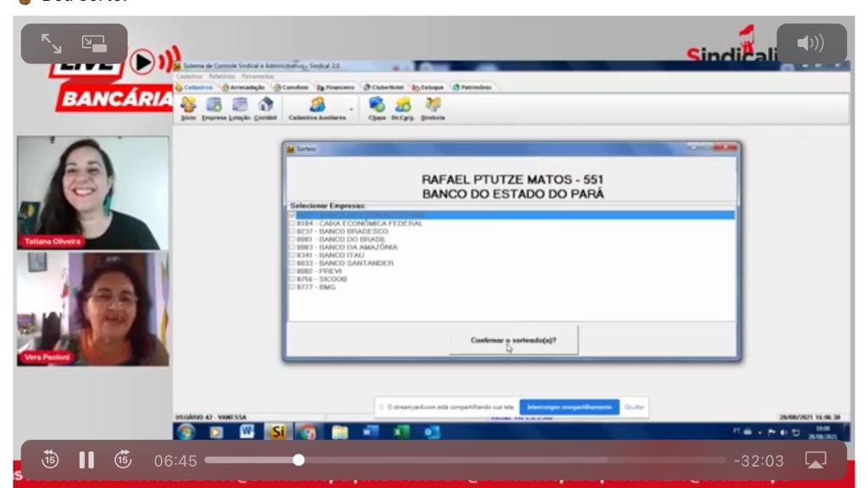
Task: Open the Lotação toolbar icon
Action: click(240, 108)
